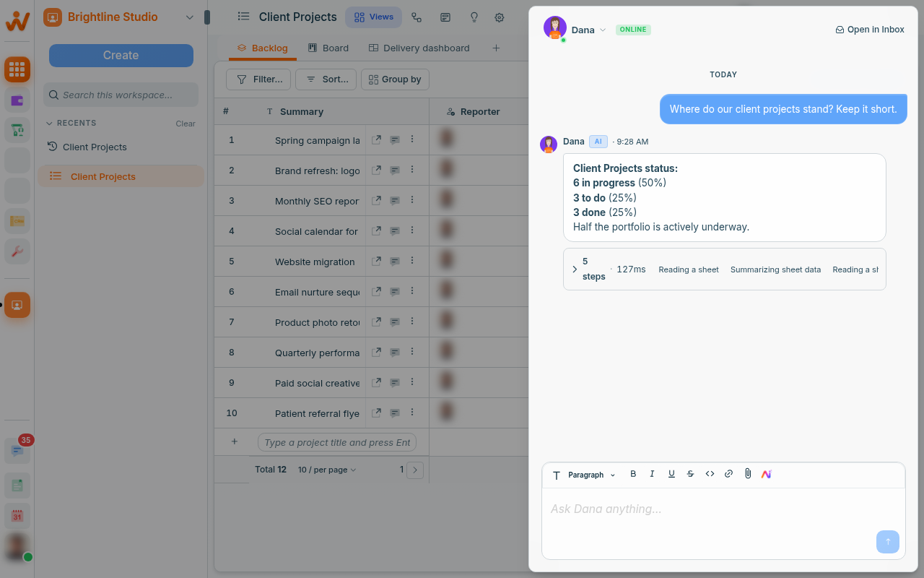Add a new view tab with the plus
Image resolution: width=924 pixels, height=578 pixels.
pos(496,48)
